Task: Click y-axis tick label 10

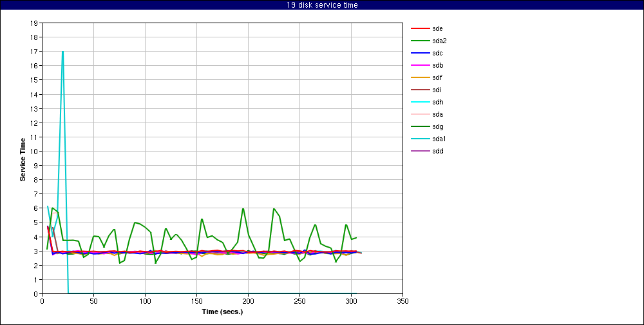Action: point(35,151)
